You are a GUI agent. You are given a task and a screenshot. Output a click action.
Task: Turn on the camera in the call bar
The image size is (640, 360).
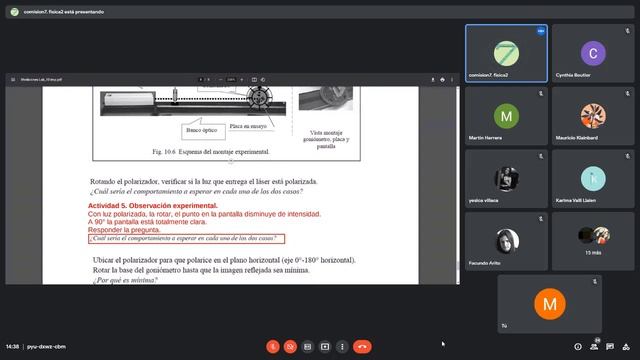pyautogui.click(x=290, y=347)
